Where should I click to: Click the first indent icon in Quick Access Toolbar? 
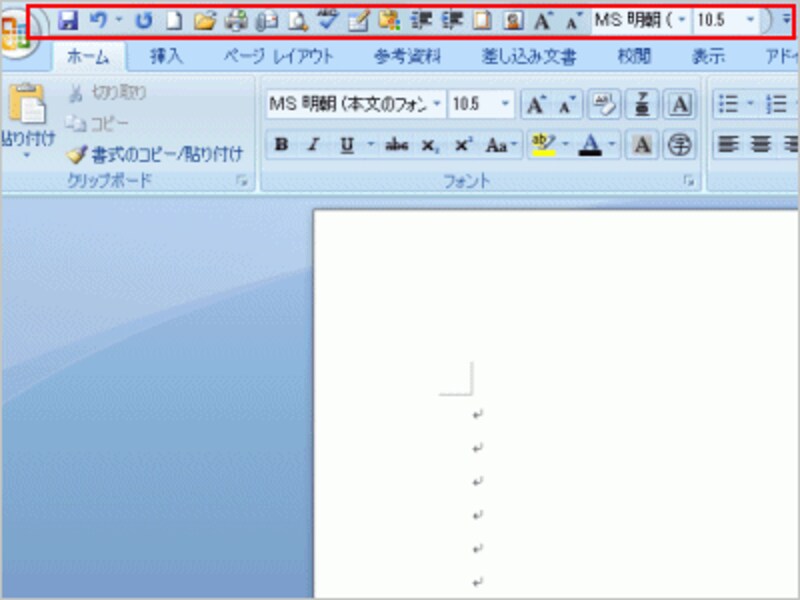pyautogui.click(x=421, y=21)
